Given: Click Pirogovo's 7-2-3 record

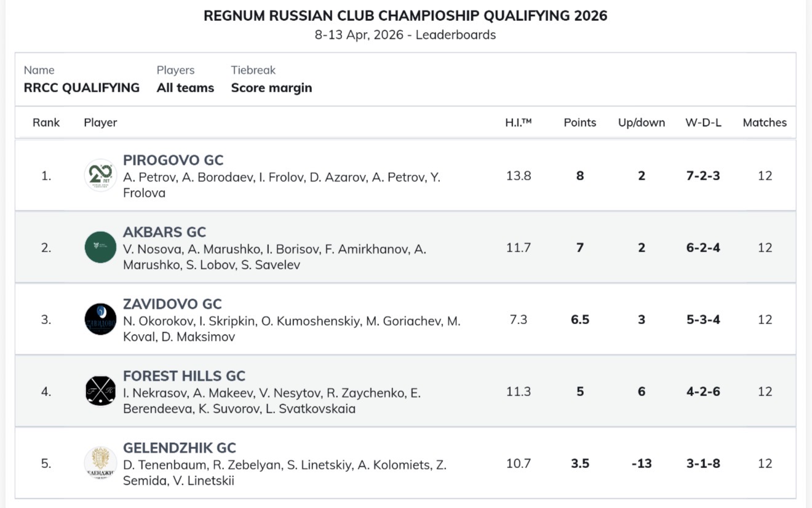Looking at the screenshot, I should tap(703, 176).
